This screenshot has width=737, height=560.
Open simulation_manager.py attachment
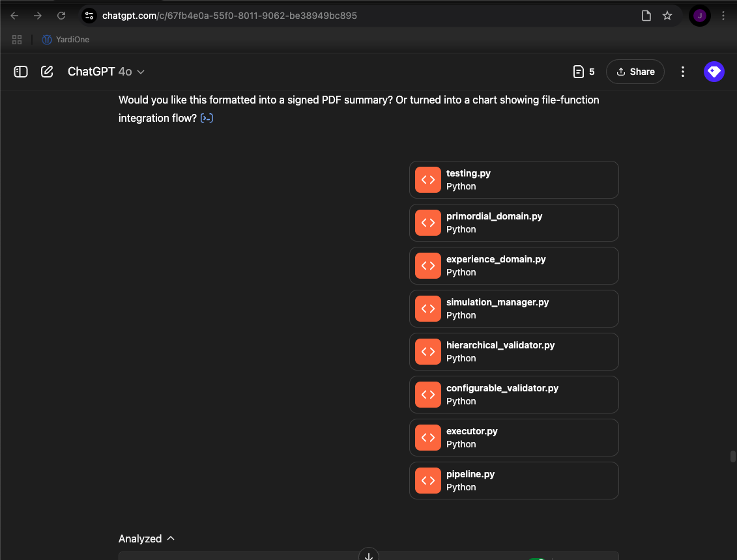pos(513,309)
